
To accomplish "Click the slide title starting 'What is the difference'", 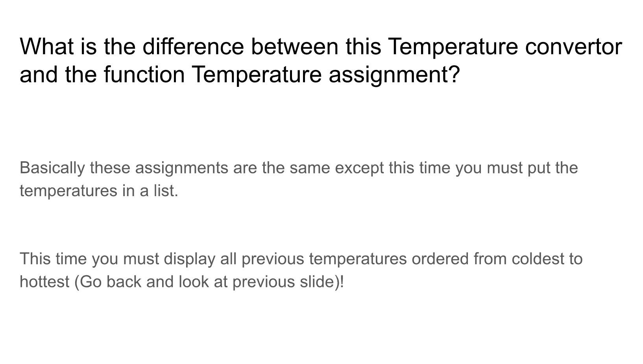I will click(x=321, y=60).
